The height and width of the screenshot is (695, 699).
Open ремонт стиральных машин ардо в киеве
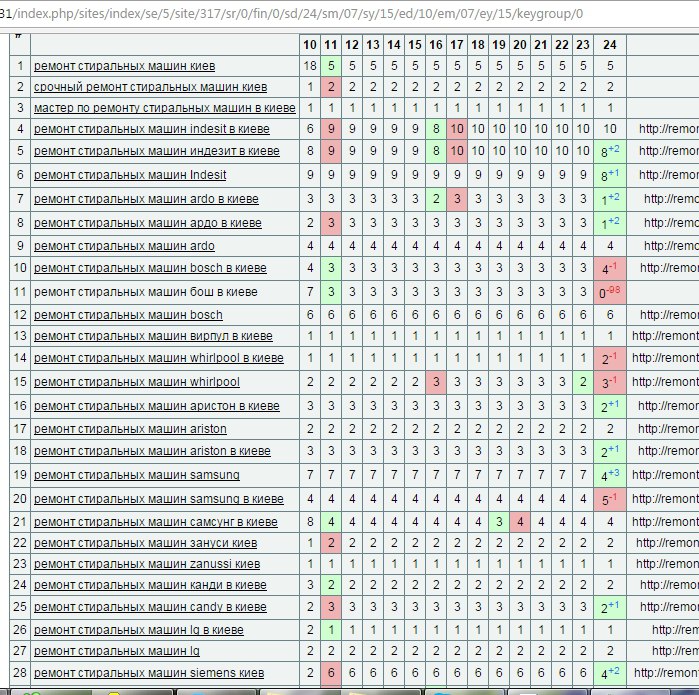point(148,223)
